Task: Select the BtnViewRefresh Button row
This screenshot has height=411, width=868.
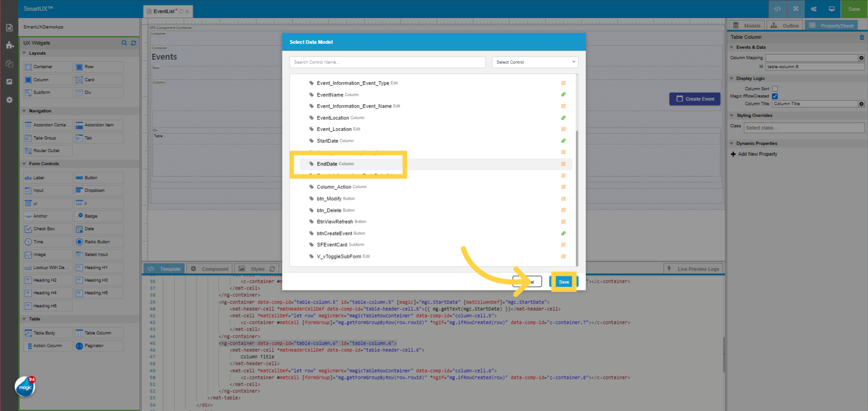Action: pyautogui.click(x=436, y=222)
